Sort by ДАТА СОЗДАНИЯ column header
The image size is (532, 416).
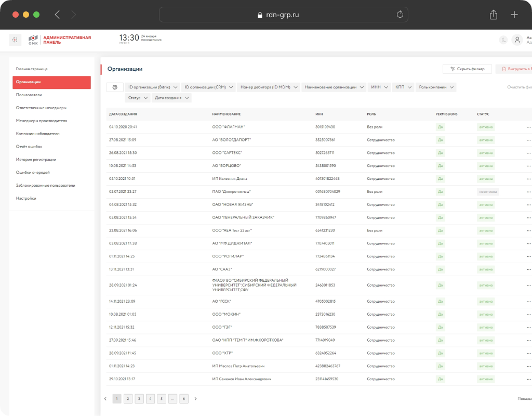pyautogui.click(x=123, y=114)
